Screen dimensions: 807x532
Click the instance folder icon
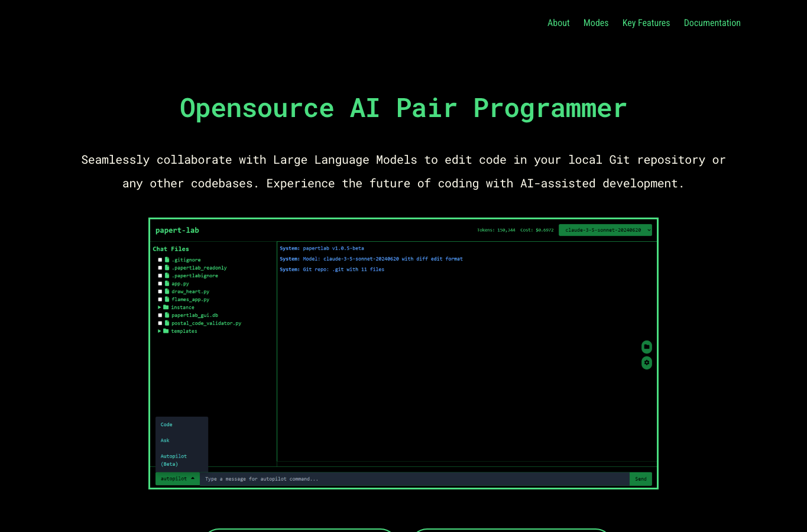pyautogui.click(x=166, y=307)
